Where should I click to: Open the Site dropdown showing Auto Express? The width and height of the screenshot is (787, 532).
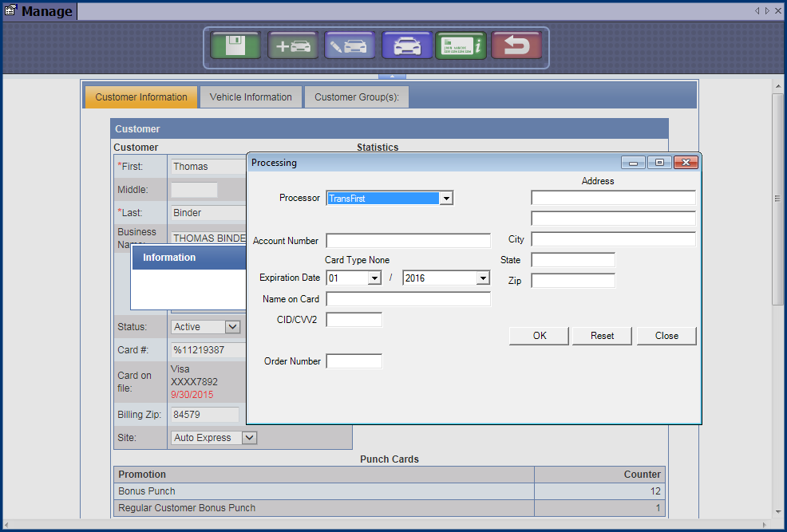coord(249,438)
